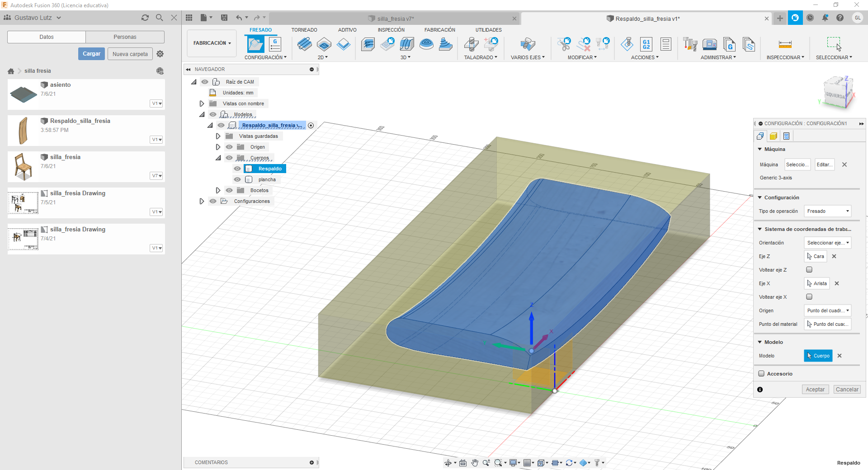Enable the Voltear eje Z checkbox

[809, 270]
